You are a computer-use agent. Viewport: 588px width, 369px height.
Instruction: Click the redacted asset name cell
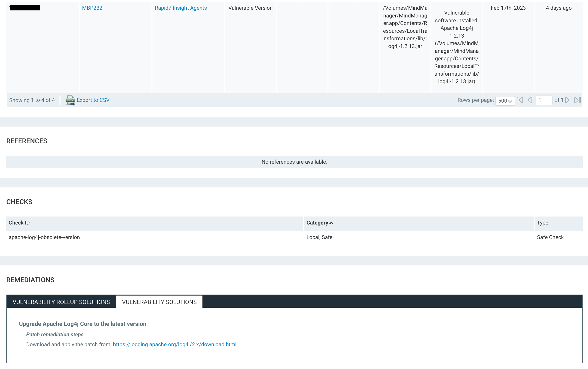click(25, 8)
